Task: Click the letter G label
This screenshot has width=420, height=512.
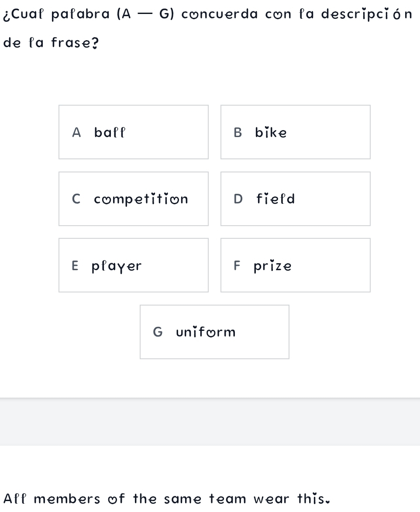Action: pos(158,332)
